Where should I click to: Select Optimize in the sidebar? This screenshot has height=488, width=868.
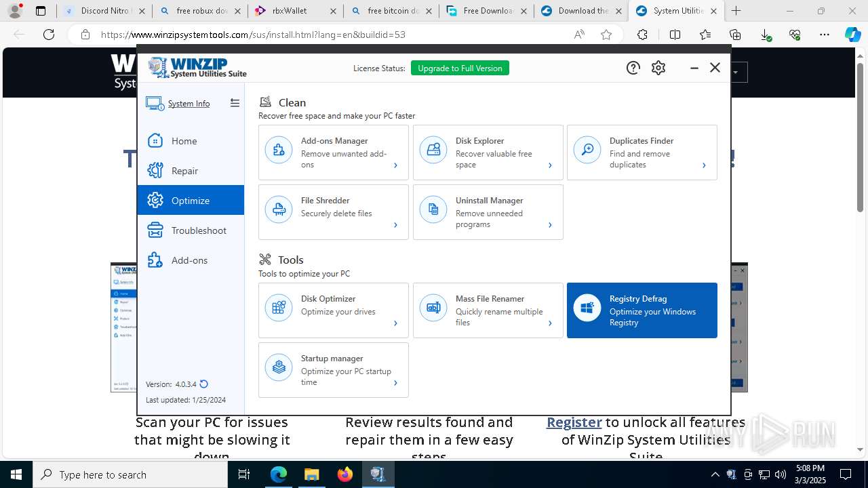coord(191,201)
